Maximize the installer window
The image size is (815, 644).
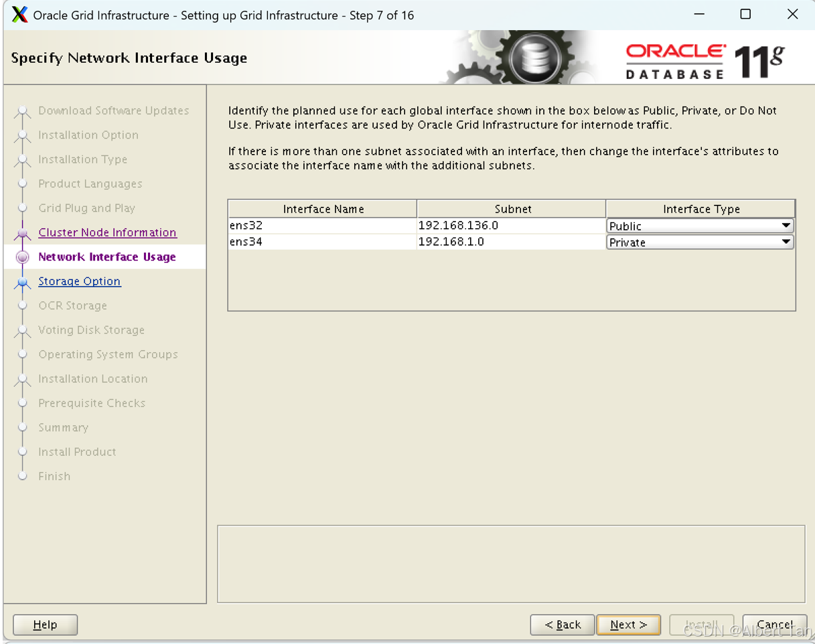point(745,14)
